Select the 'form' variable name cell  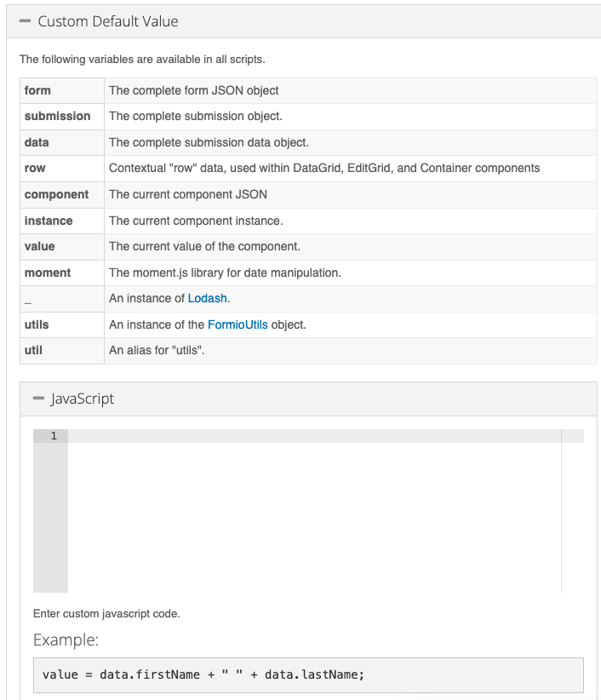click(38, 90)
